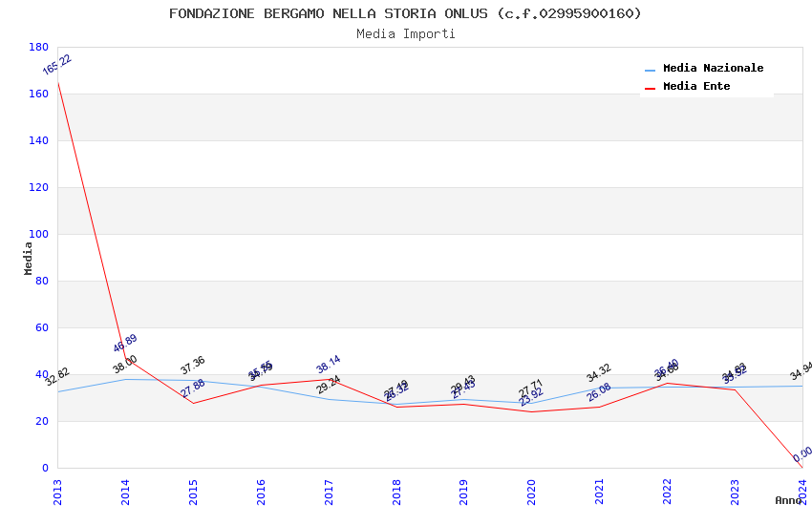Click the 2018 year label
Screen dimensions: 812x525
click(396, 492)
